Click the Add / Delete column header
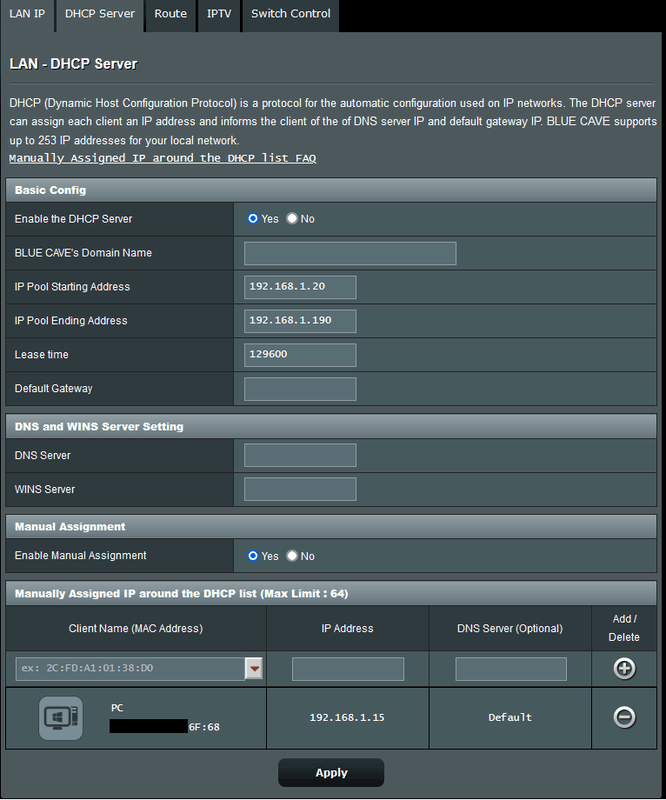Image resolution: width=666 pixels, height=800 pixels. pyautogui.click(x=624, y=628)
